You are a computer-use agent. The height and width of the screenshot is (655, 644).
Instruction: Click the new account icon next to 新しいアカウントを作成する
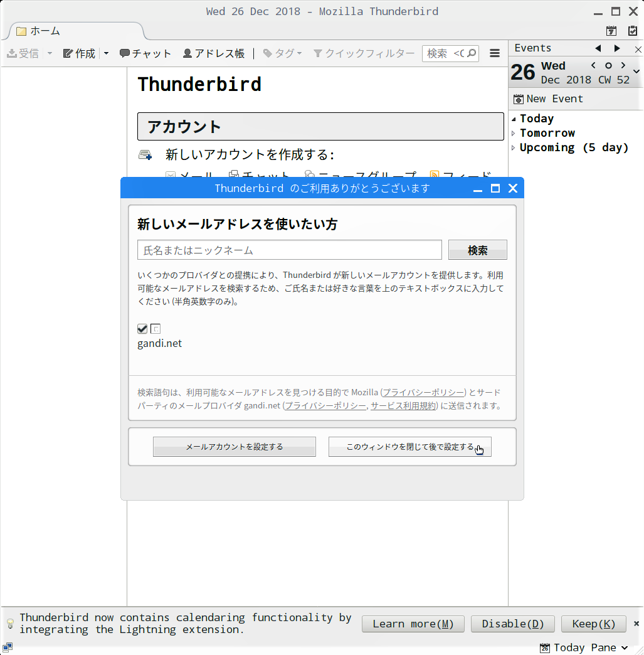pyautogui.click(x=145, y=155)
